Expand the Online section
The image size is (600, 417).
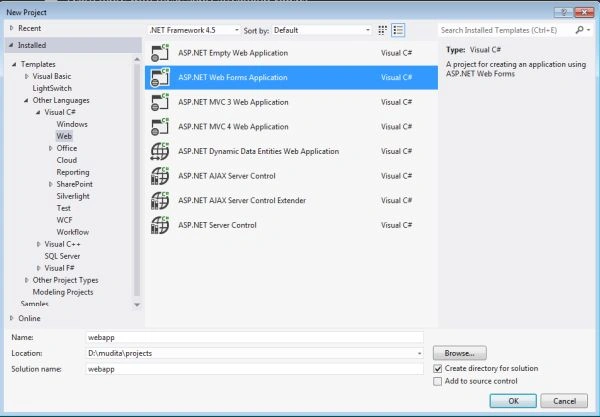(x=11, y=318)
